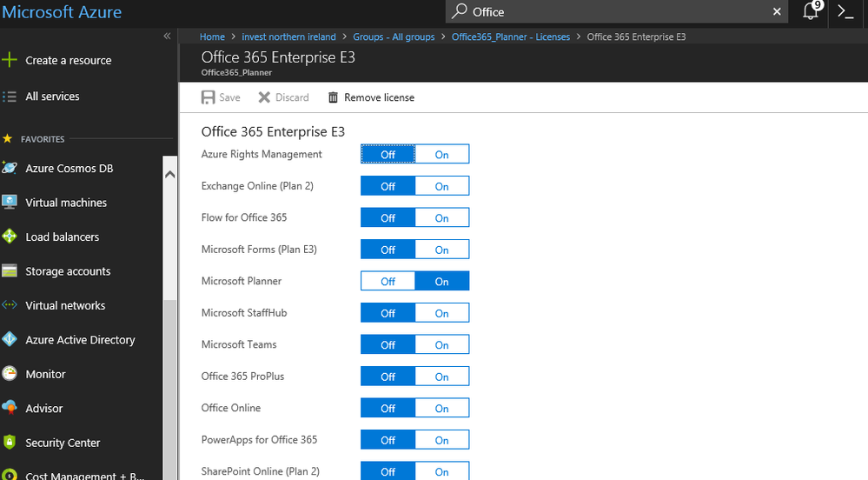Open All services menu
Image resolution: width=868 pixels, height=480 pixels.
click(52, 97)
